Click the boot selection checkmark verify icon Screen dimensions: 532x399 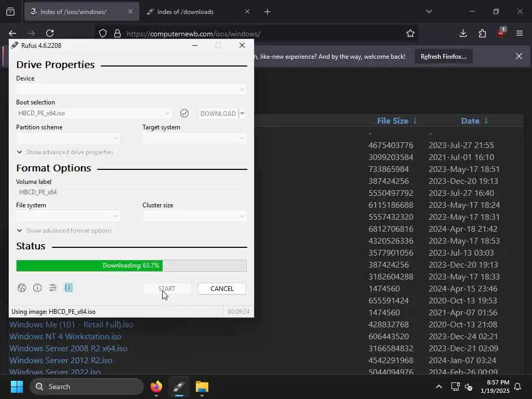tap(184, 113)
